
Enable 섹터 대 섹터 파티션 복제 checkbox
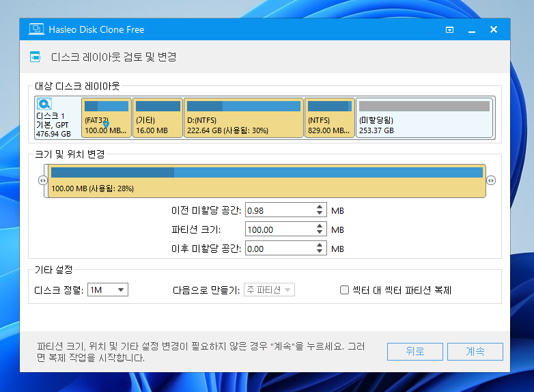[x=345, y=290]
